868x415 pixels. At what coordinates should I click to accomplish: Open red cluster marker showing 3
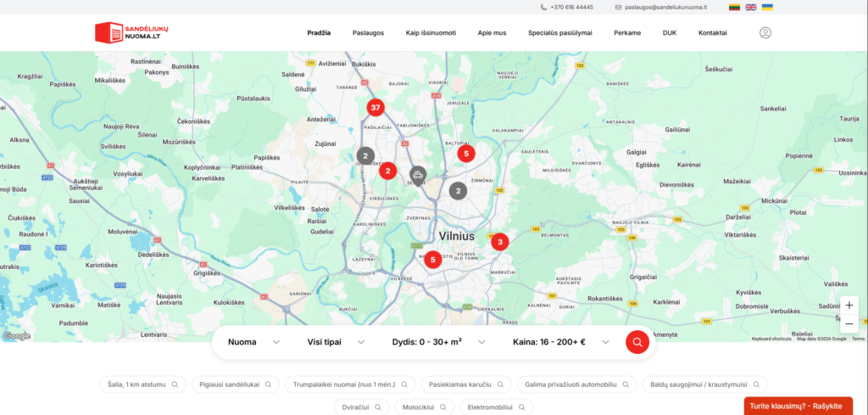coord(500,242)
